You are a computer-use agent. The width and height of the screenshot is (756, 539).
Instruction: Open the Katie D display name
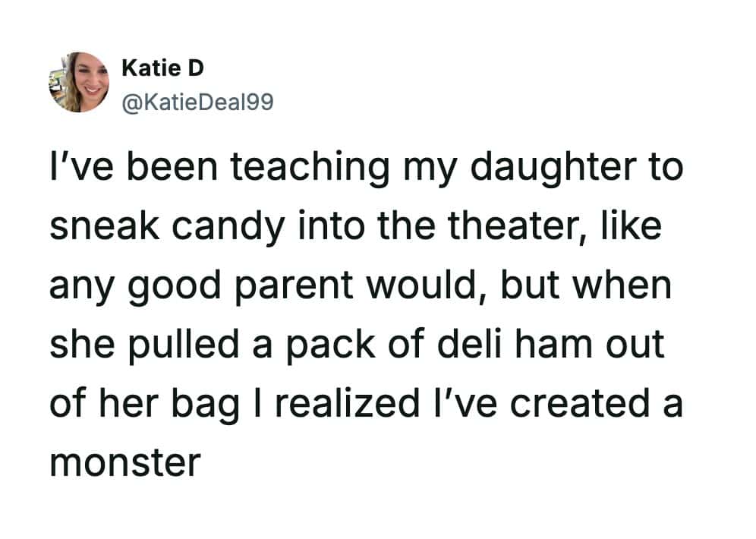pos(162,68)
